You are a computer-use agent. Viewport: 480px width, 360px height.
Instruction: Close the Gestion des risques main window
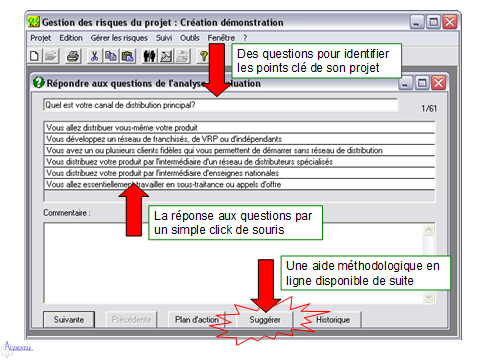(450, 22)
